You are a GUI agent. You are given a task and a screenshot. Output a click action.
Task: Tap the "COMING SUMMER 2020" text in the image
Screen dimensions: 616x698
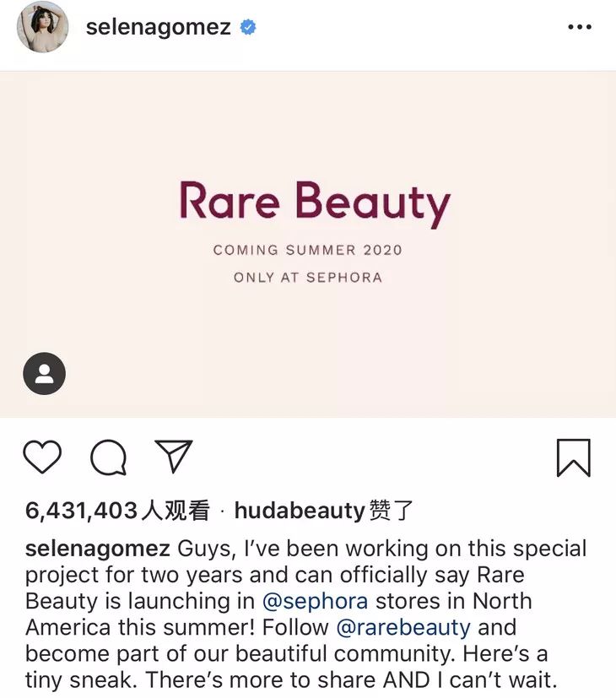coord(307,250)
